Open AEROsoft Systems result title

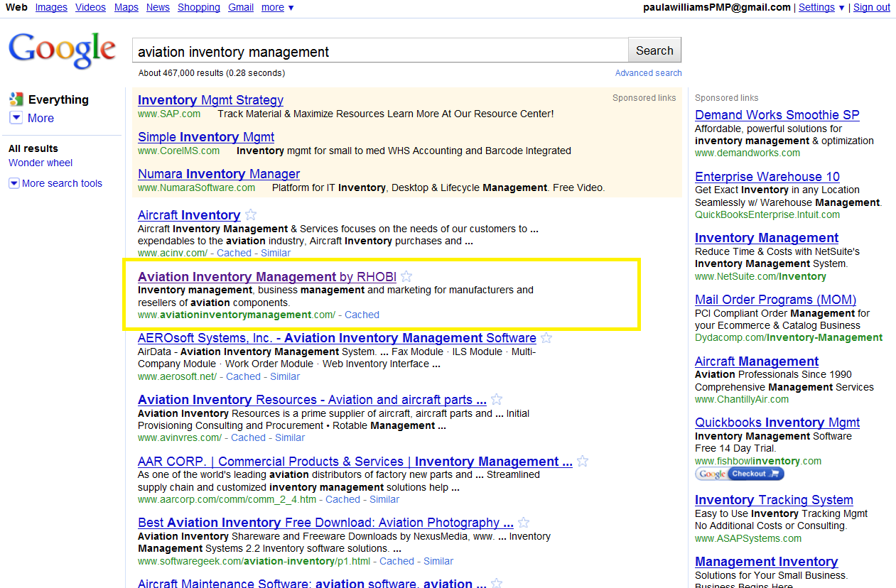[337, 338]
